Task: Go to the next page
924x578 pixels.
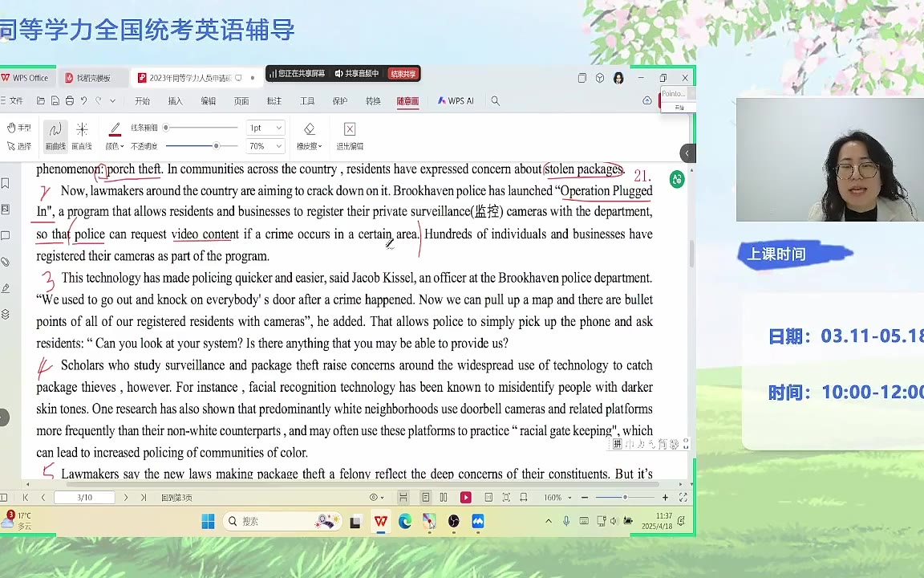Action: 125,498
